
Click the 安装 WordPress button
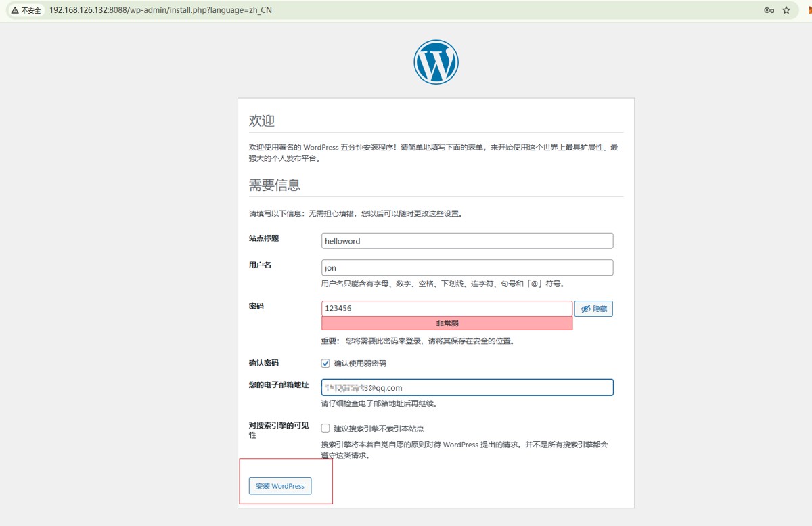point(280,486)
